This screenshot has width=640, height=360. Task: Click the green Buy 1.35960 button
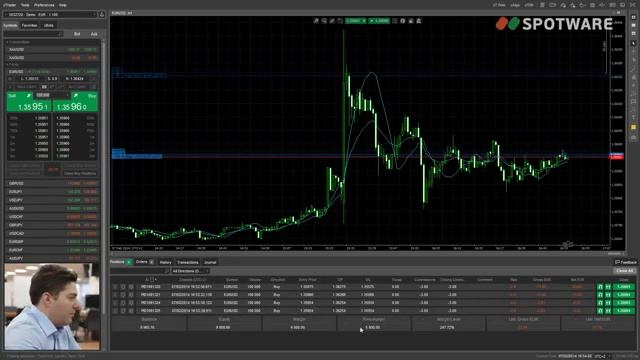pyautogui.click(x=76, y=102)
